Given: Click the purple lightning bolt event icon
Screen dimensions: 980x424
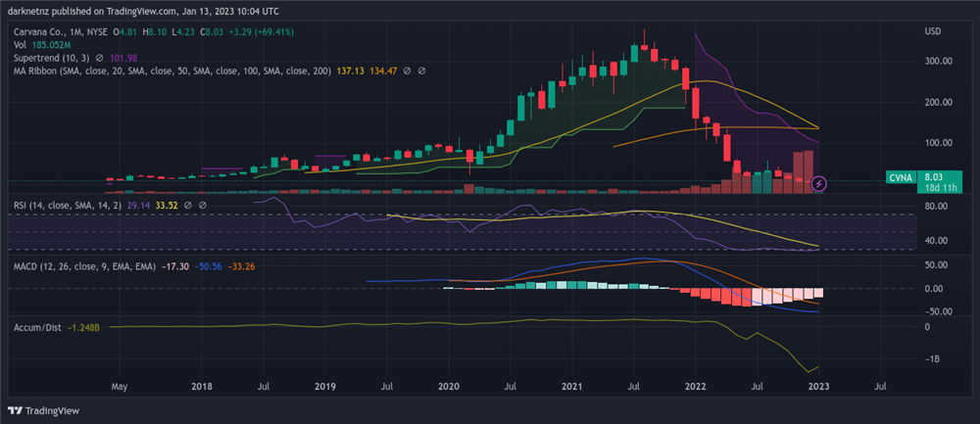Looking at the screenshot, I should tap(819, 183).
